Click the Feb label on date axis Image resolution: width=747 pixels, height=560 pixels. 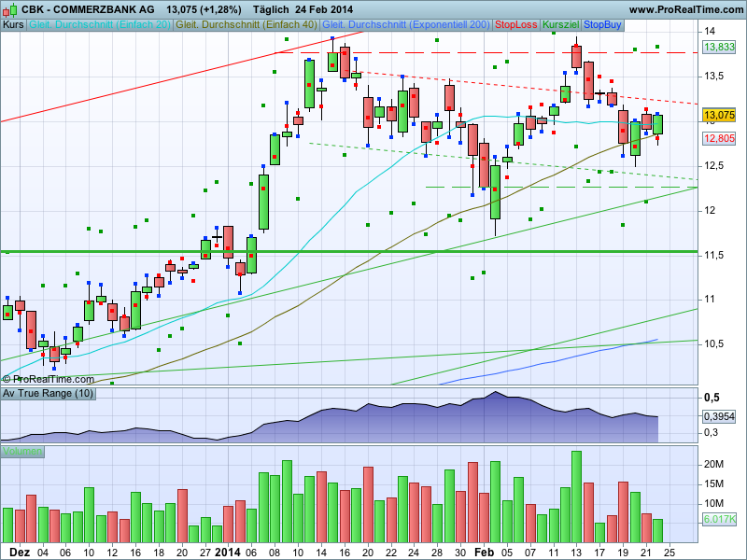484,553
